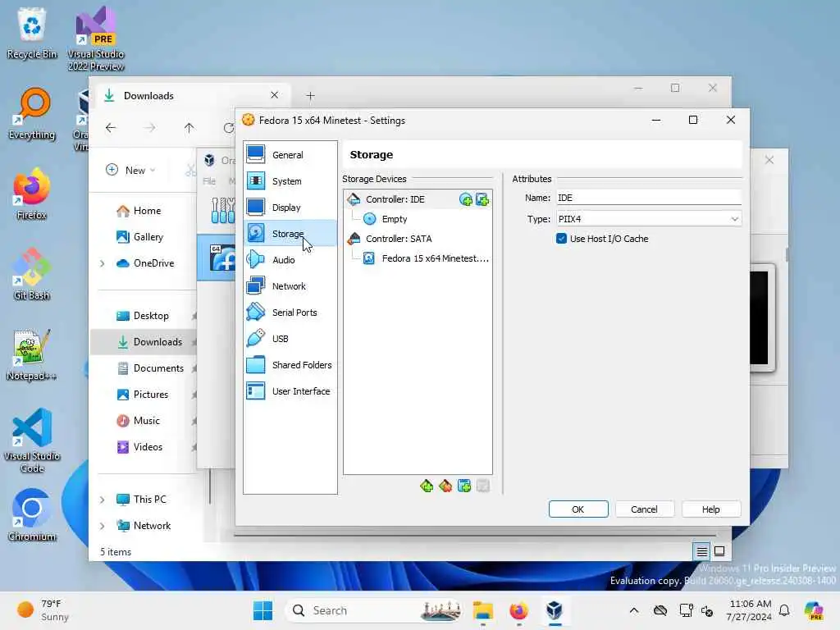This screenshot has width=840, height=630.
Task: Click Cancel in the Settings dialog
Action: (x=644, y=509)
